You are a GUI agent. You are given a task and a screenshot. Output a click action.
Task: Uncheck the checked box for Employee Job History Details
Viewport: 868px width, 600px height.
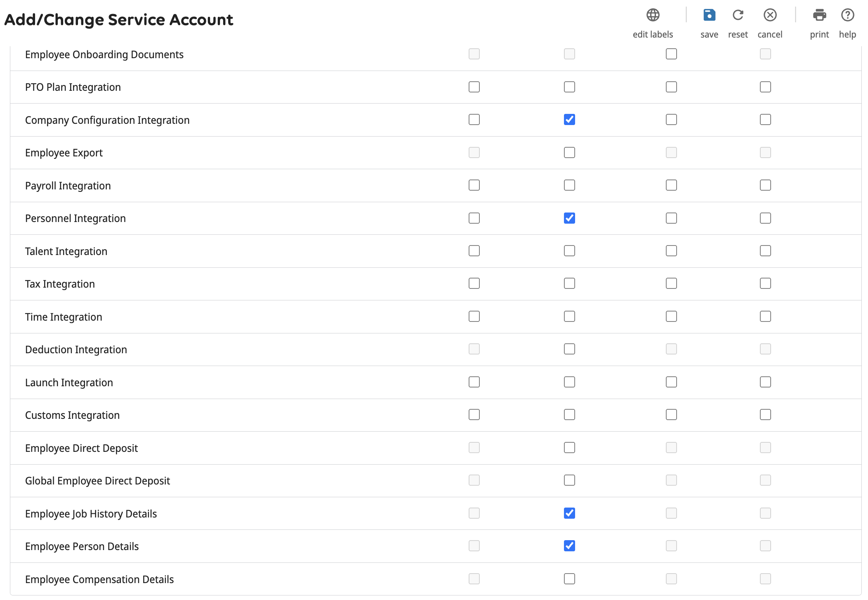[x=569, y=513]
